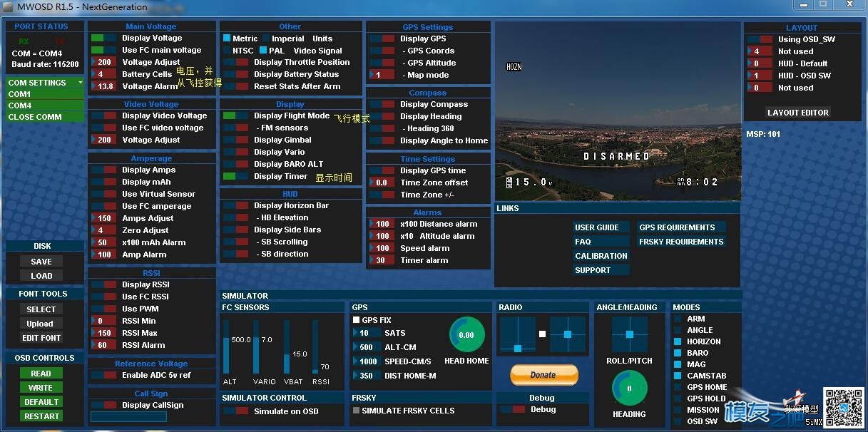Enable the ARM mode checkbox
The height and width of the screenshot is (432, 868).
click(678, 319)
